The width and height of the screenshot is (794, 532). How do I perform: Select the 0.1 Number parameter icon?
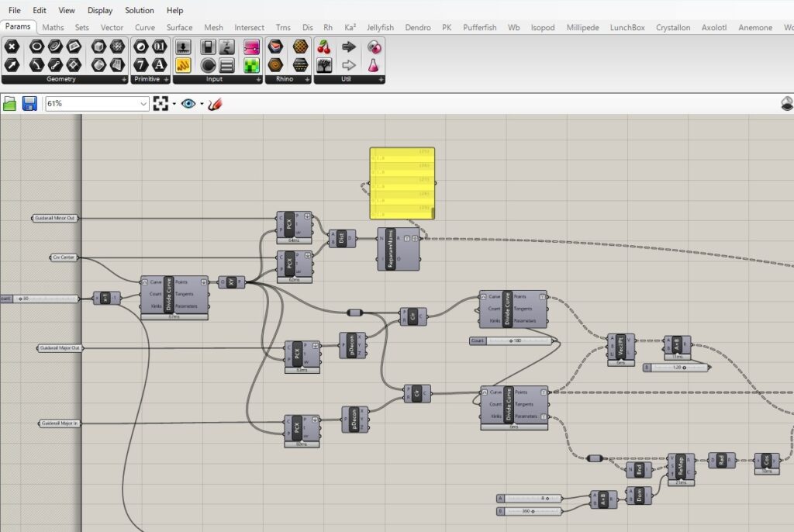(x=159, y=47)
